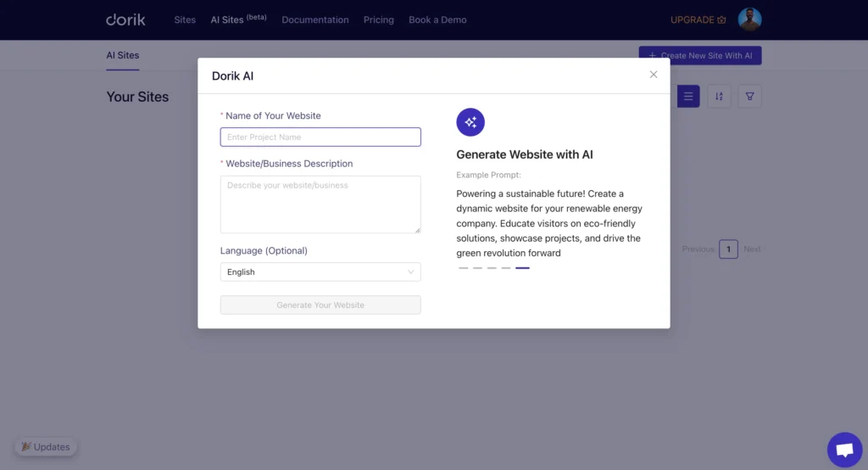Screen dimensions: 868x470
Task: Open the Sites menu item
Action: pyautogui.click(x=185, y=20)
